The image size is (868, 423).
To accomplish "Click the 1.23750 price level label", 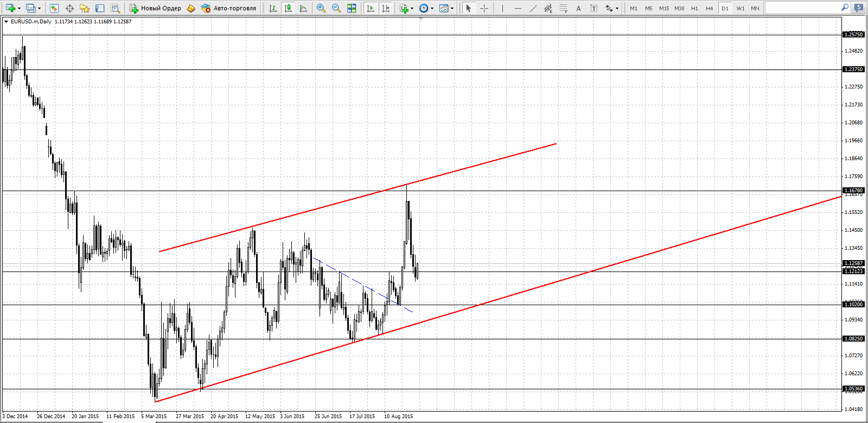I will click(x=853, y=70).
